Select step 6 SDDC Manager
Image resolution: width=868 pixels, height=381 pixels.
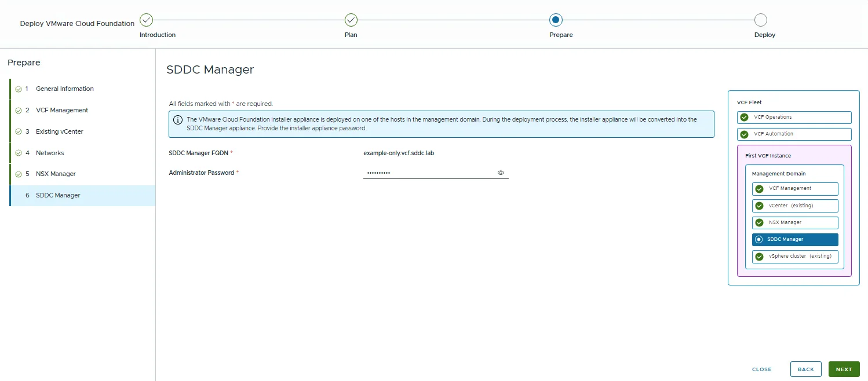click(x=82, y=196)
